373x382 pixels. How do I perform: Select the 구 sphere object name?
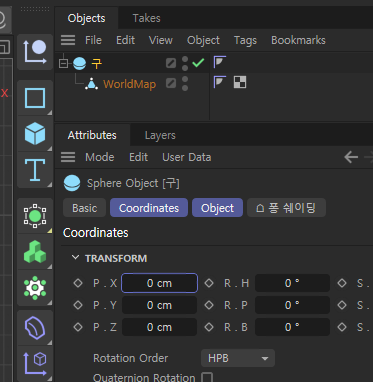pos(97,63)
